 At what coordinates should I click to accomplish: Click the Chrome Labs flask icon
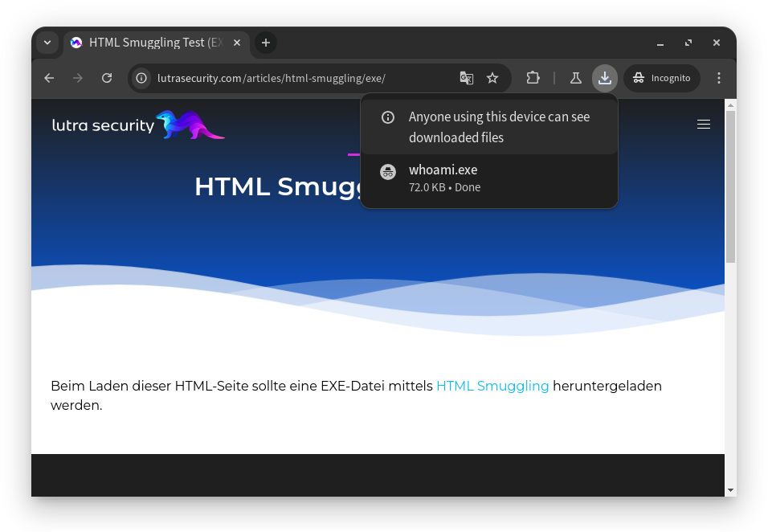point(576,78)
